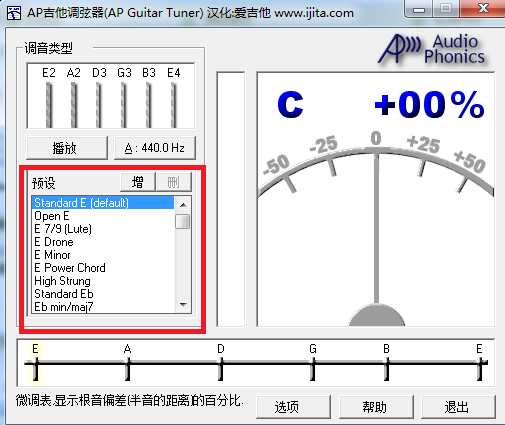Select the D3 string graphic
505x425 pixels.
(x=99, y=105)
